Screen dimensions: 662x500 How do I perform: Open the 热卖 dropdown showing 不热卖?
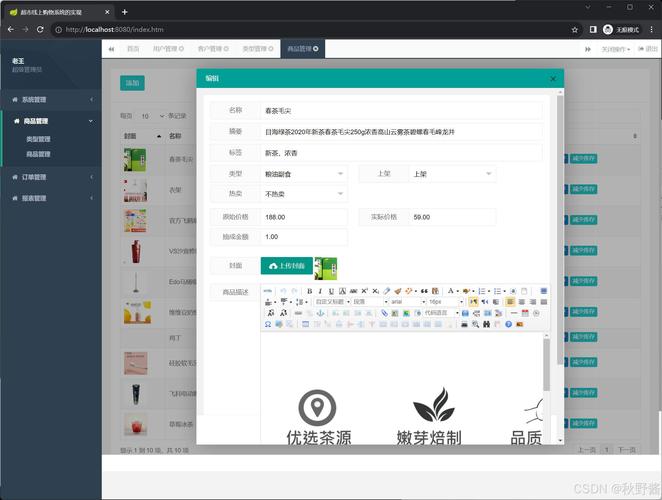tap(304, 194)
